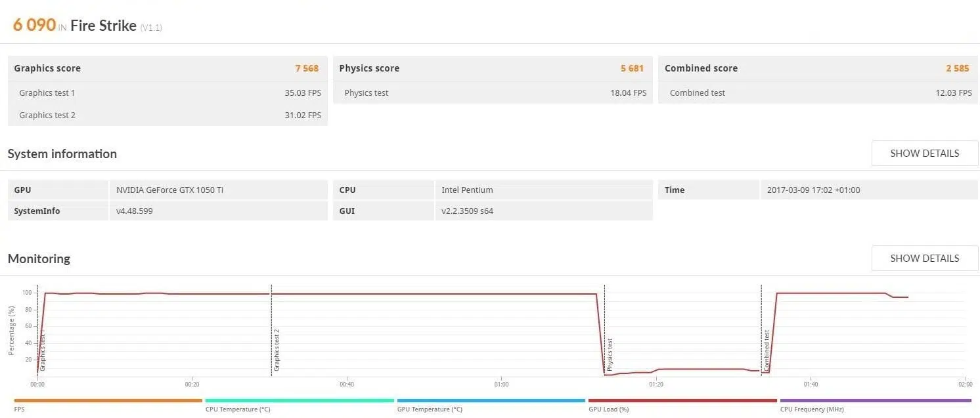This screenshot has height=418, width=980.
Task: Select the Graphics test 1 timeline marker
Action: pos(43,352)
